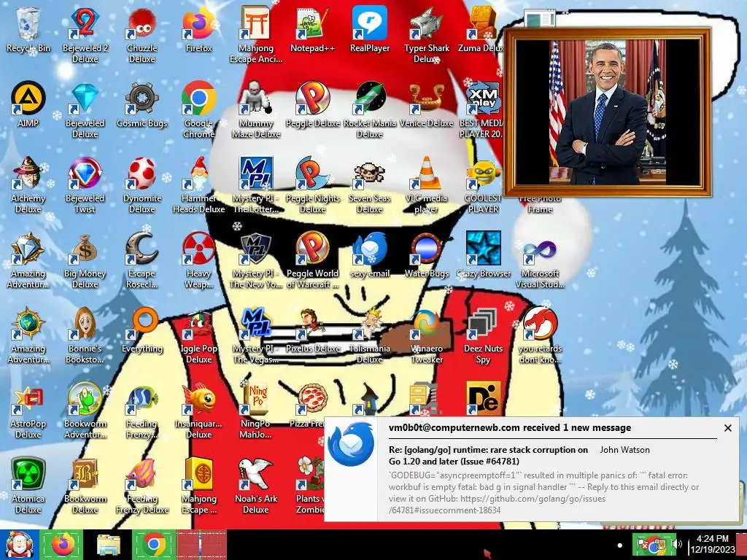Open File Explorer from the taskbar
Image resolution: width=747 pixels, height=560 pixels.
tap(109, 544)
